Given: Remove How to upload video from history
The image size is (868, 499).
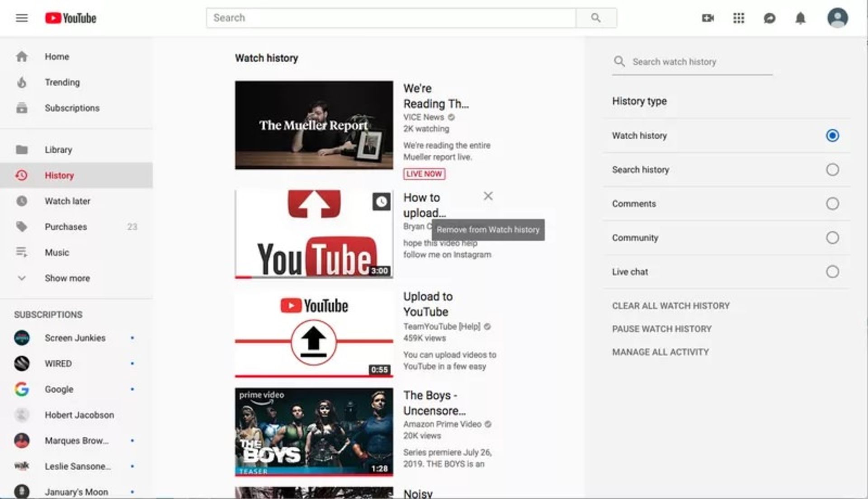Looking at the screenshot, I should click(488, 196).
